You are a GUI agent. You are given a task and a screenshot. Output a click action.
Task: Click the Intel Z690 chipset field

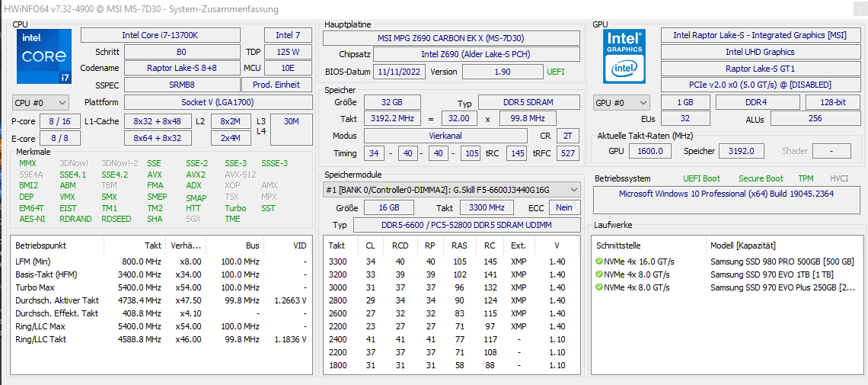[x=477, y=54]
